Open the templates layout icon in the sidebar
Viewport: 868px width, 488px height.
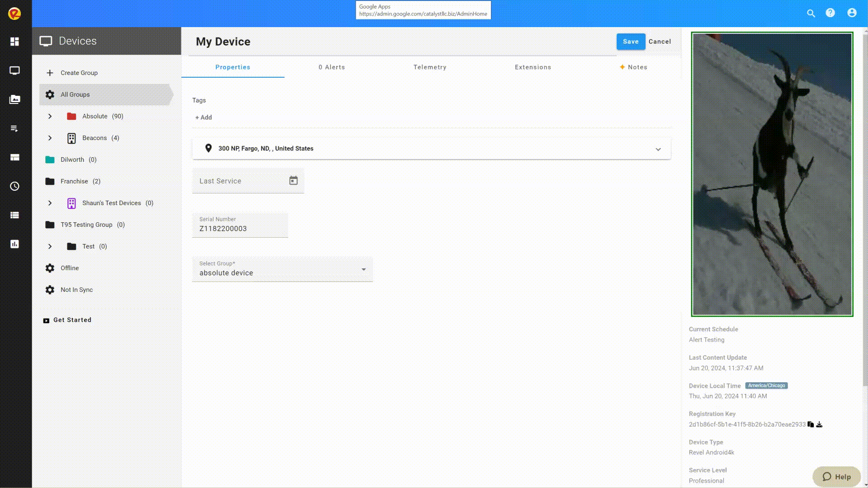[14, 157]
